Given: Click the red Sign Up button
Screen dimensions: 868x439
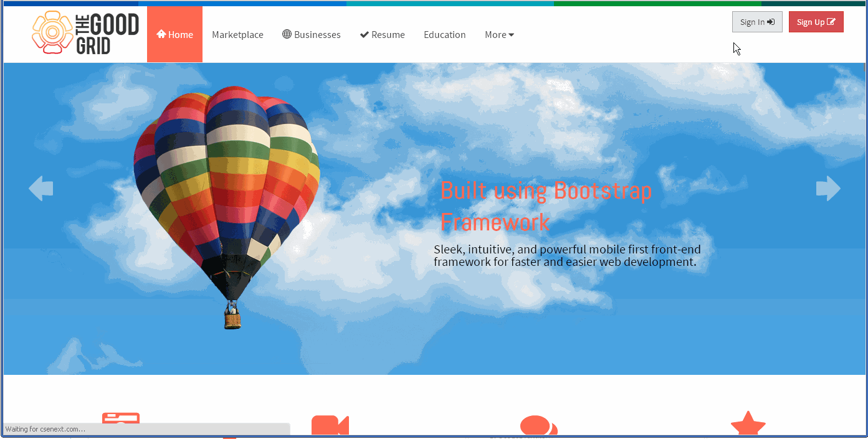Looking at the screenshot, I should [816, 22].
